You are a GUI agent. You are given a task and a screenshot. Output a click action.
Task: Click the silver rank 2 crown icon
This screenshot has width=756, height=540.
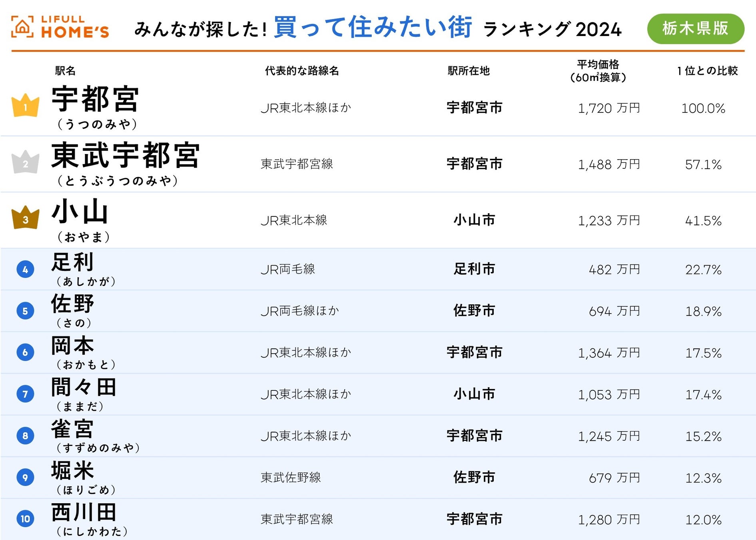pos(26,162)
